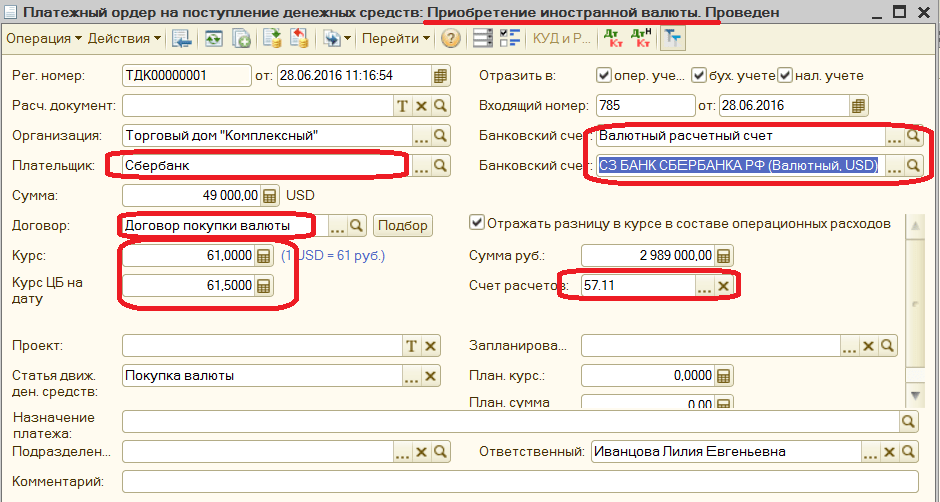
Task: Open the Перейти menu
Action: tap(396, 38)
